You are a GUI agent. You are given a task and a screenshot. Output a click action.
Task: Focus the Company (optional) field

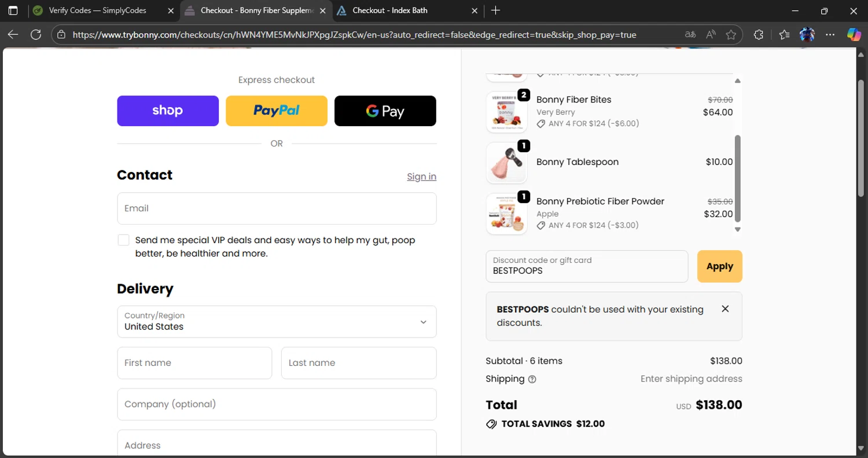(x=277, y=404)
